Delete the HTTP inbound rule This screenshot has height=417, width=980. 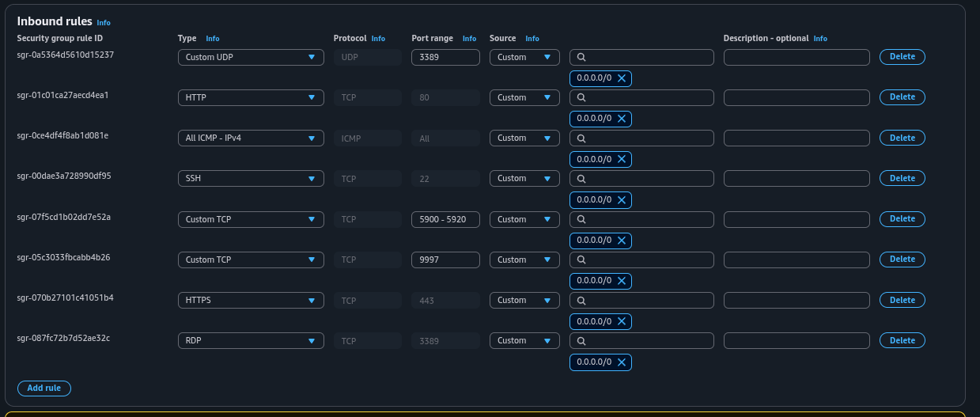(902, 97)
